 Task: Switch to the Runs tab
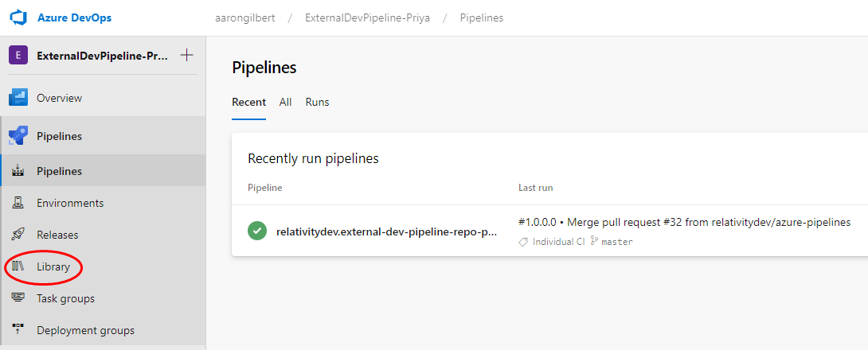pyautogui.click(x=317, y=102)
